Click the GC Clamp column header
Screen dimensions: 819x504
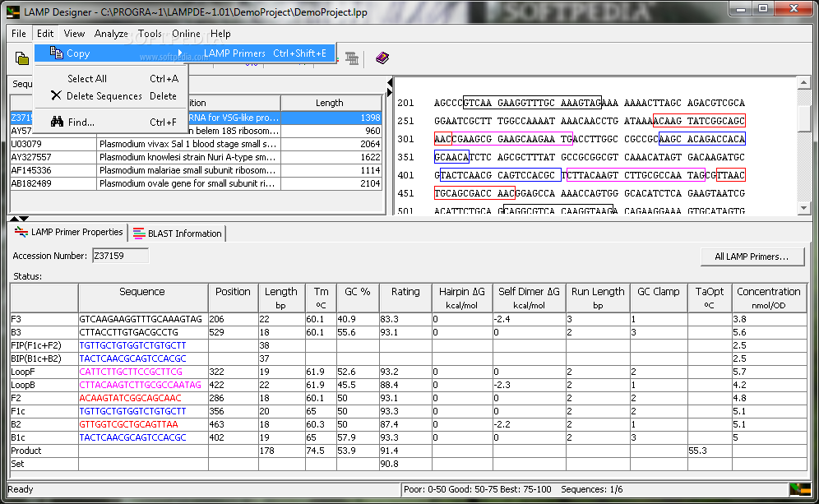pos(658,298)
